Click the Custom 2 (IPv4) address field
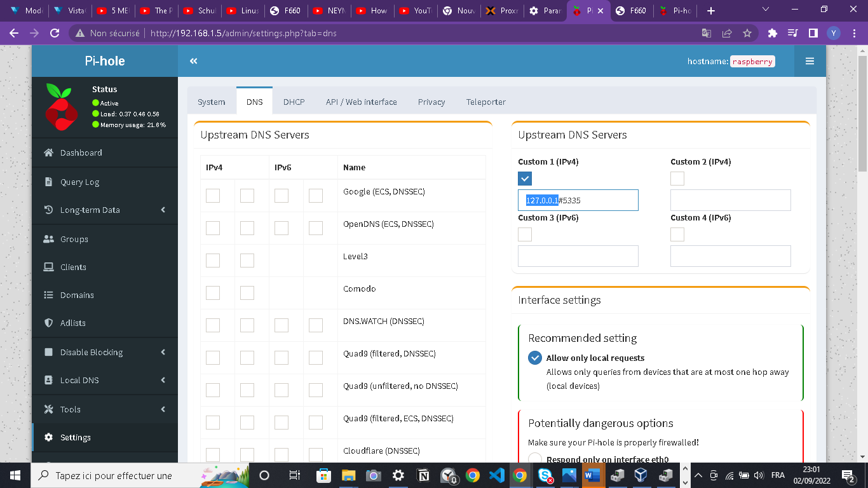 click(731, 200)
